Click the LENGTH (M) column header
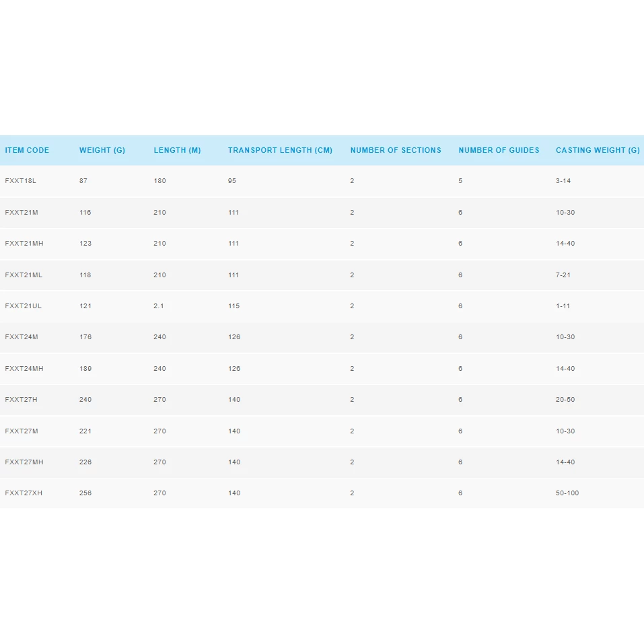The width and height of the screenshot is (644, 644). [x=177, y=150]
